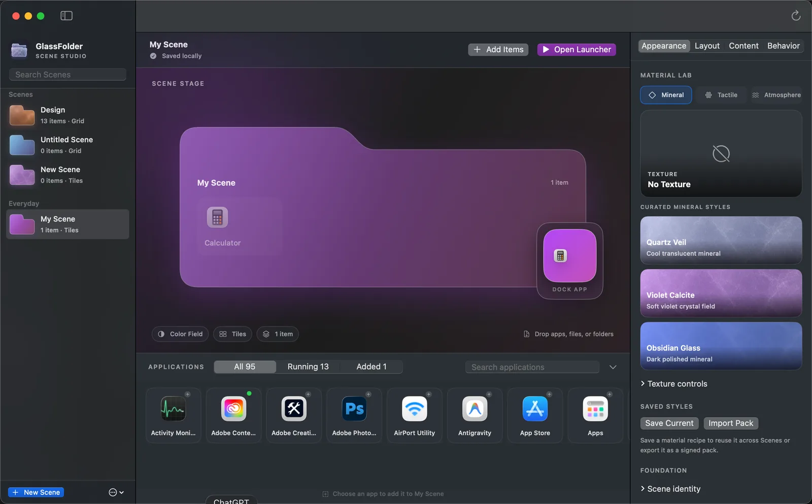Click plus badge on Activity Monitor tile
This screenshot has height=504, width=812.
point(187,394)
